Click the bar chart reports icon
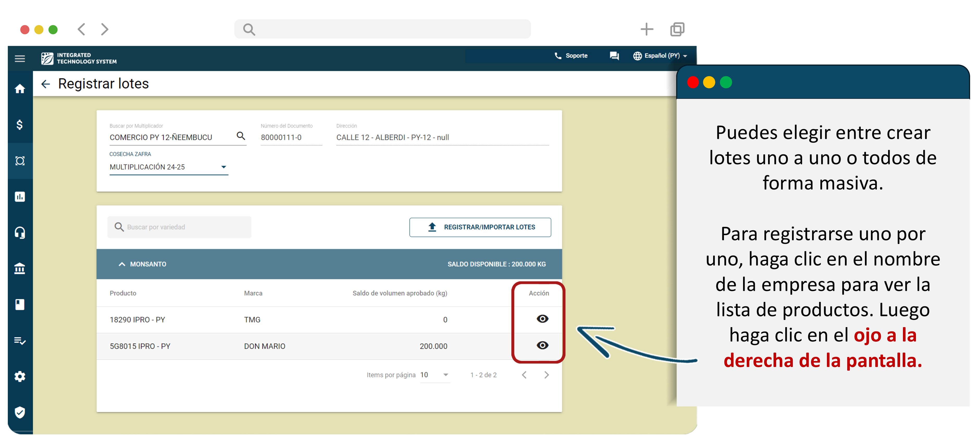This screenshot has width=980, height=445. [x=20, y=197]
